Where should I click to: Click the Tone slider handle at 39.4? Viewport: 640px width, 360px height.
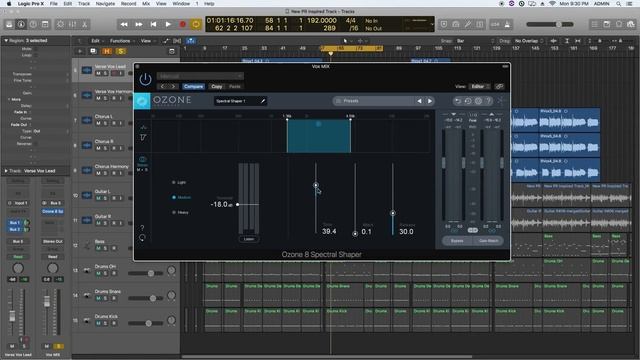pyautogui.click(x=316, y=185)
